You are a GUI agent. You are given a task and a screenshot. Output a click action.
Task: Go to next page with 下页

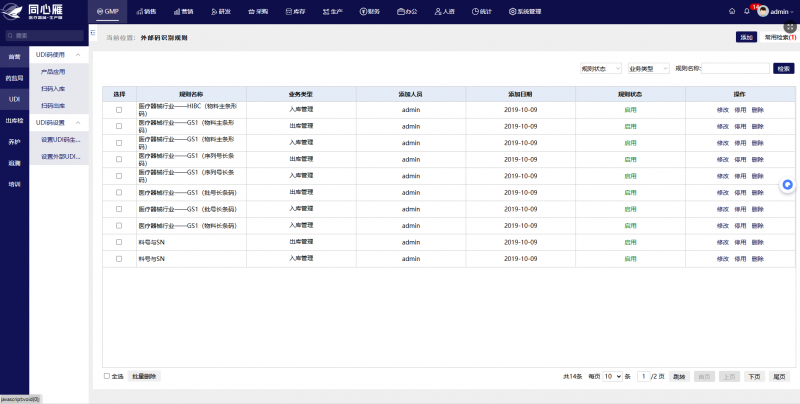coord(754,376)
